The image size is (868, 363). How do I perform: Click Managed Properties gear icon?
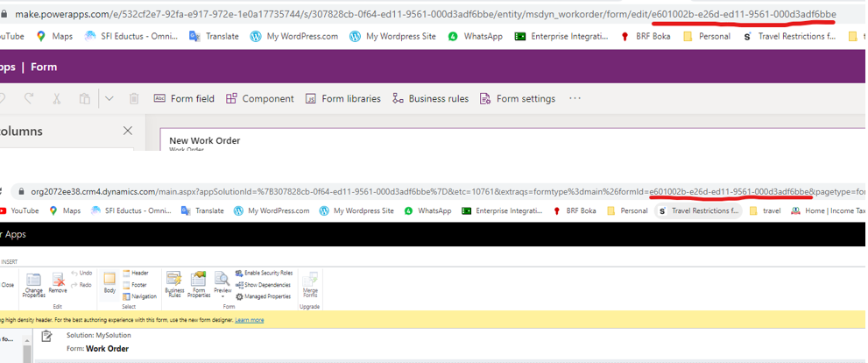tap(240, 297)
